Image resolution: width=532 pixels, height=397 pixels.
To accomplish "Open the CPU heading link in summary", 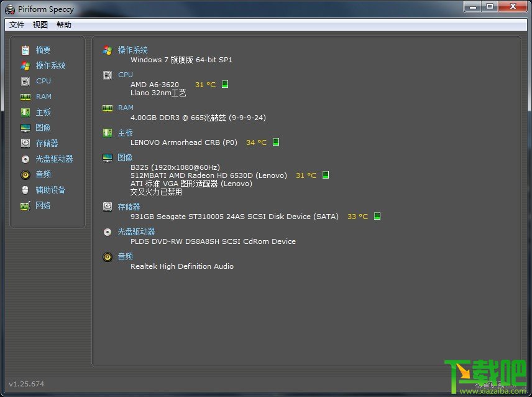I will 126,75.
